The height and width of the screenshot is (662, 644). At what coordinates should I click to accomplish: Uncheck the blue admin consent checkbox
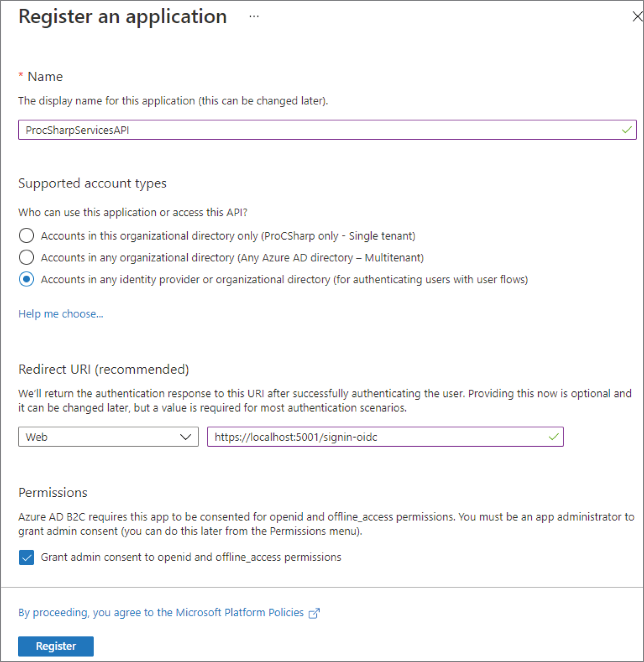click(26, 557)
